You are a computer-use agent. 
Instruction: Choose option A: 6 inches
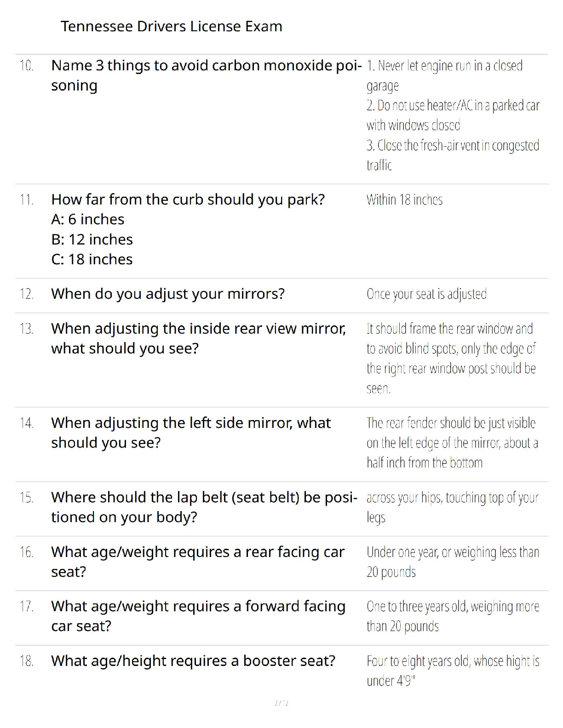pyautogui.click(x=88, y=220)
